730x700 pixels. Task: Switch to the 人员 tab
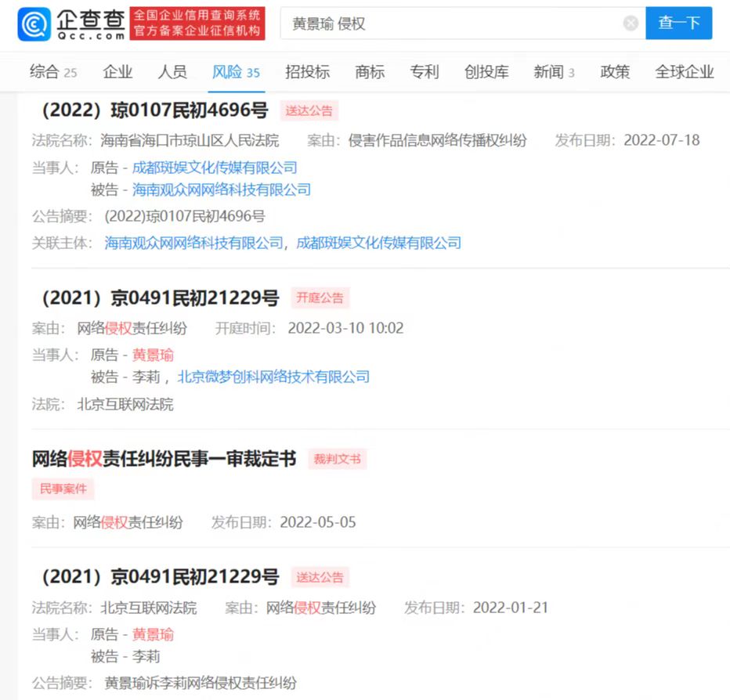(172, 72)
